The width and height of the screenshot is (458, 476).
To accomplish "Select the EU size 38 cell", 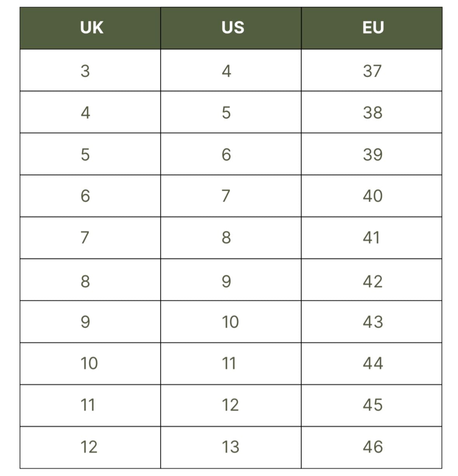I will click(372, 113).
